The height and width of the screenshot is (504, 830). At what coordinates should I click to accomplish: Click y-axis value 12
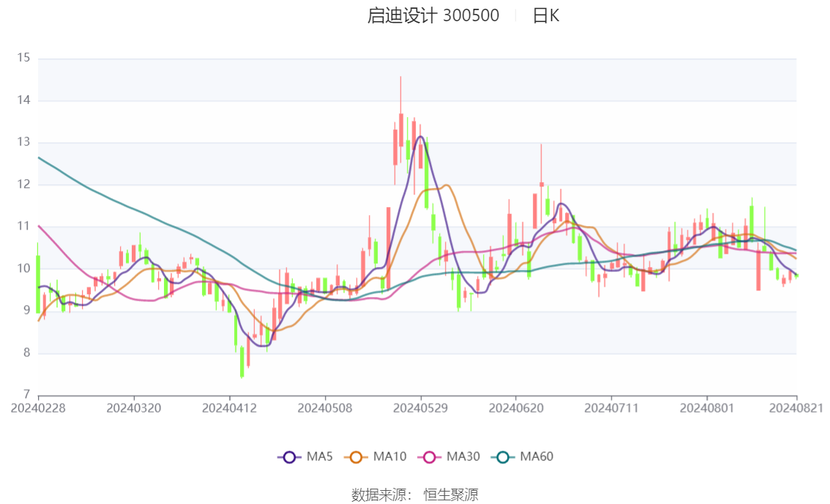coord(23,184)
